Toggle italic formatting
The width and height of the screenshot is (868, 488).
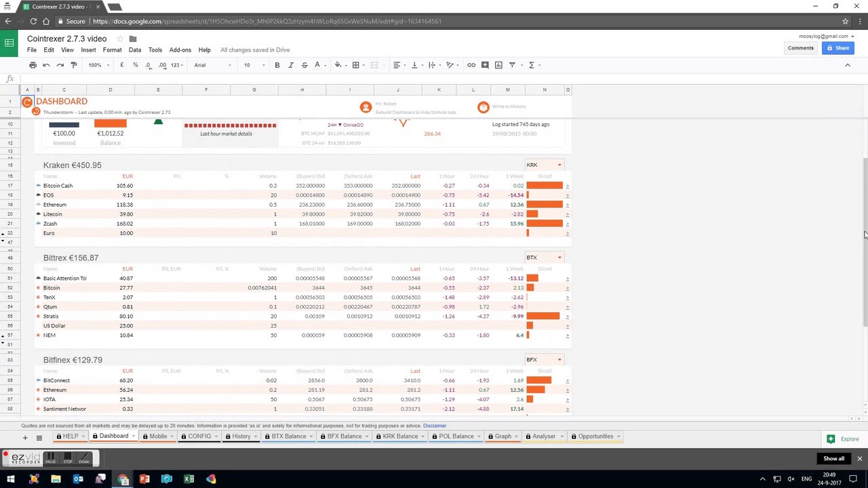click(x=291, y=65)
